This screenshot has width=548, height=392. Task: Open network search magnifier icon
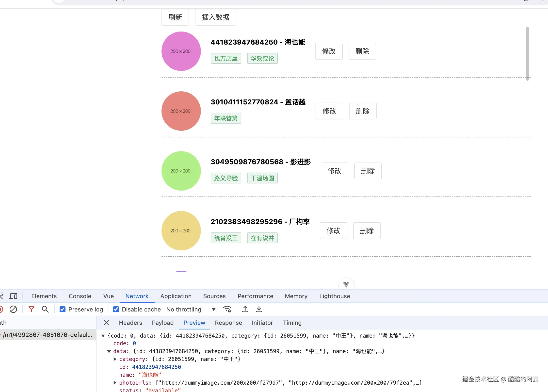[45, 309]
